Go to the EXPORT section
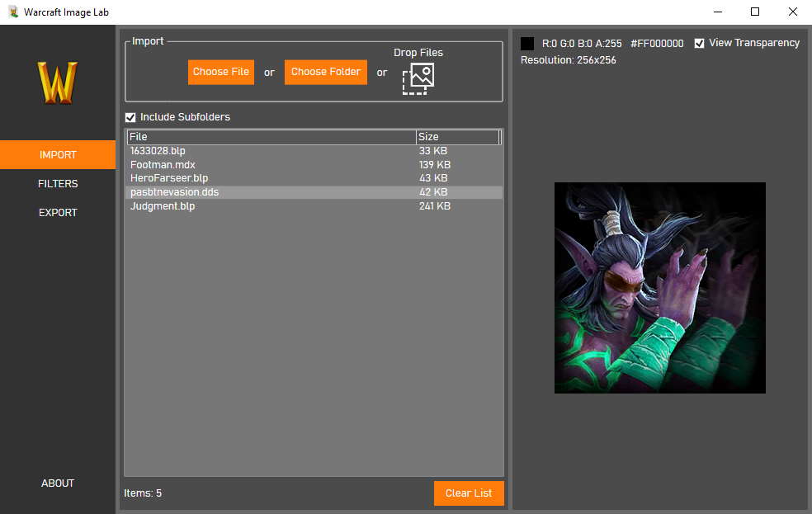Screen dimensions: 812x514 (58, 213)
